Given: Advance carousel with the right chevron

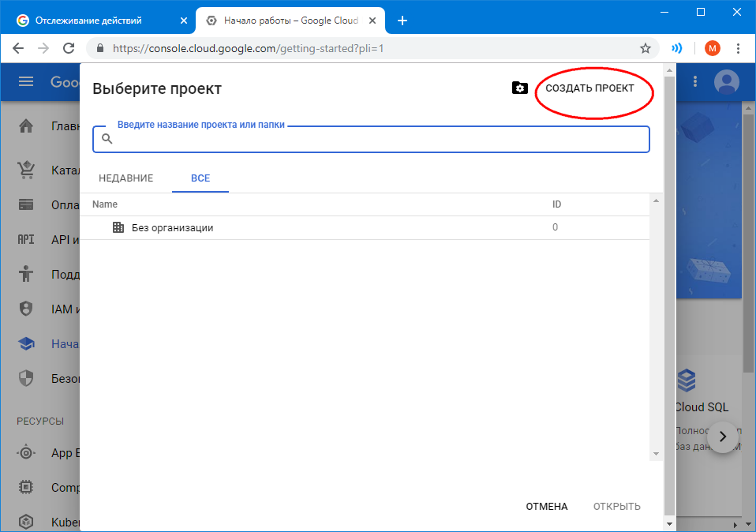Looking at the screenshot, I should point(722,436).
